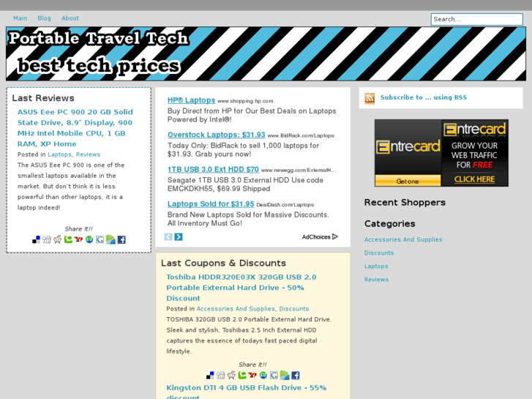Share ASUS Eee PC review on StumbleUpon
Viewport: 532px width, 399px height.
[x=89, y=239]
